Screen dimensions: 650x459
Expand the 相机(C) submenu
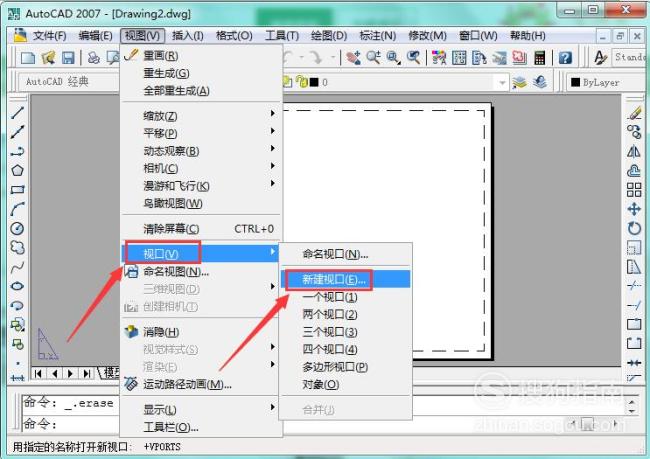(x=202, y=168)
